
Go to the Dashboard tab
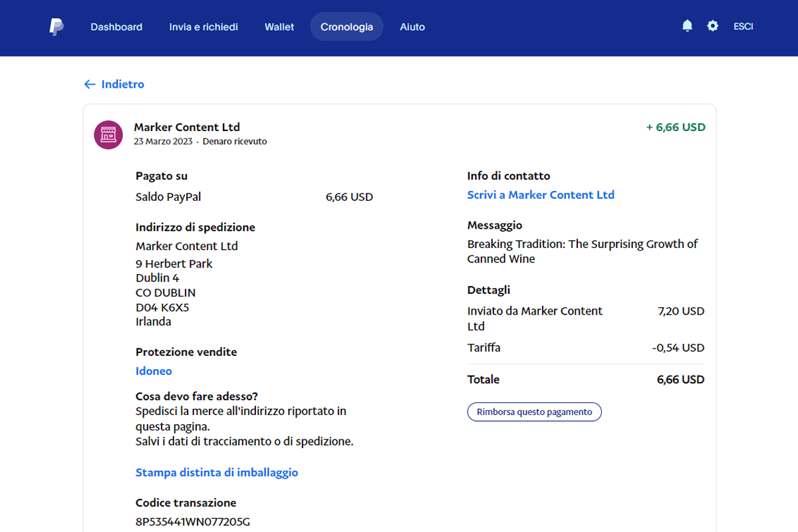pos(116,27)
